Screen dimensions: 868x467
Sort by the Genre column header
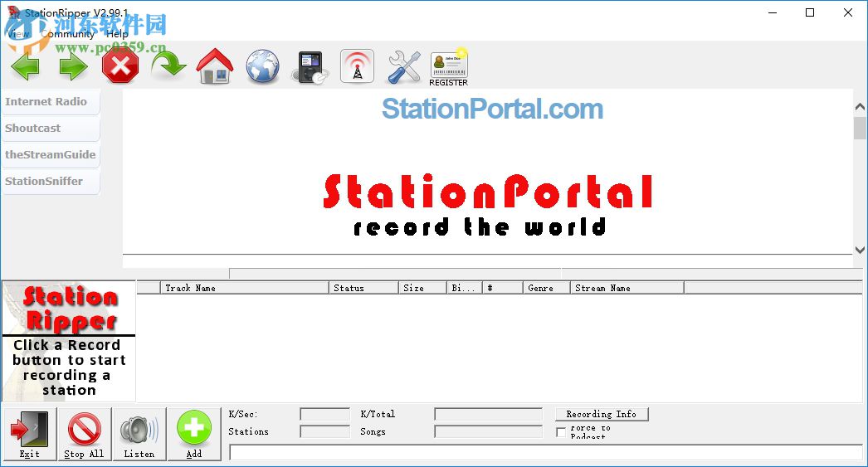546,288
